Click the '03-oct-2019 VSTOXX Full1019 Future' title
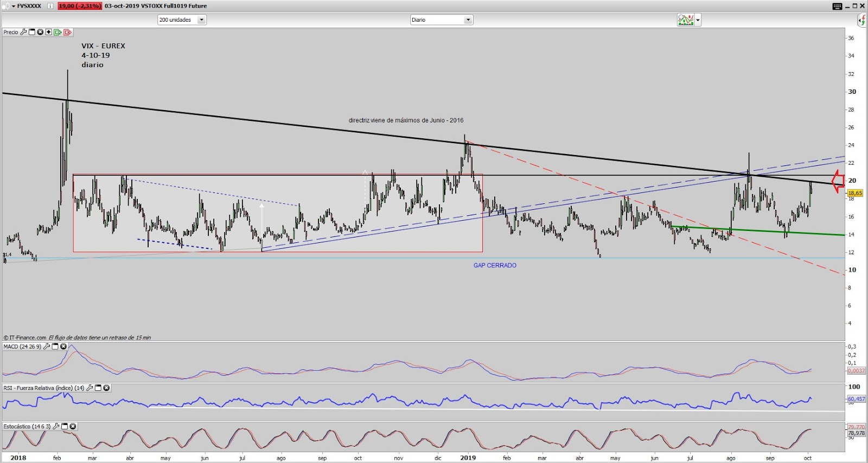The width and height of the screenshot is (868, 463). coord(156,6)
